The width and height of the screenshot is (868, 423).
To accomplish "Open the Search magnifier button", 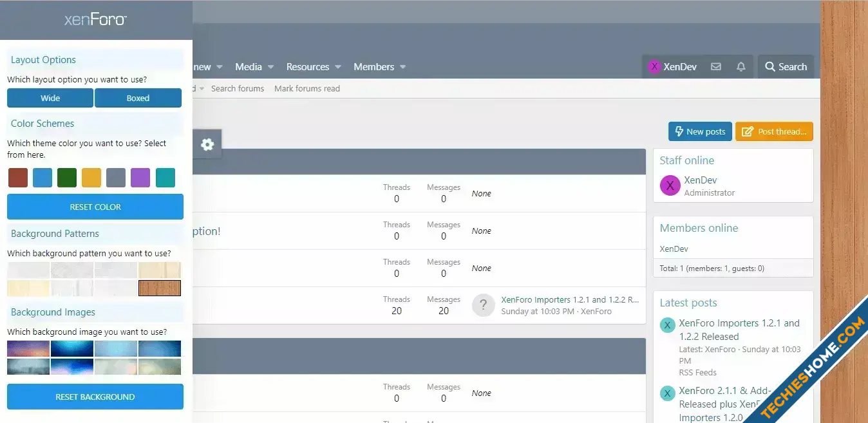I will coord(786,67).
